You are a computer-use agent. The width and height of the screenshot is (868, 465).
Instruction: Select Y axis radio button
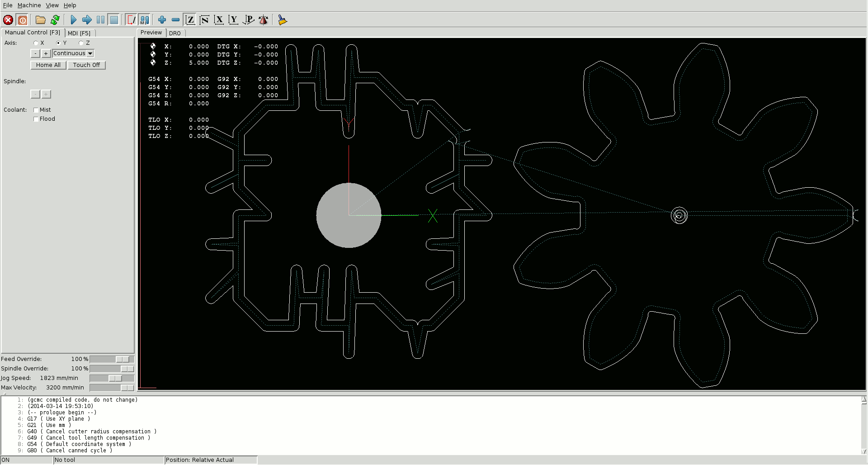point(58,43)
